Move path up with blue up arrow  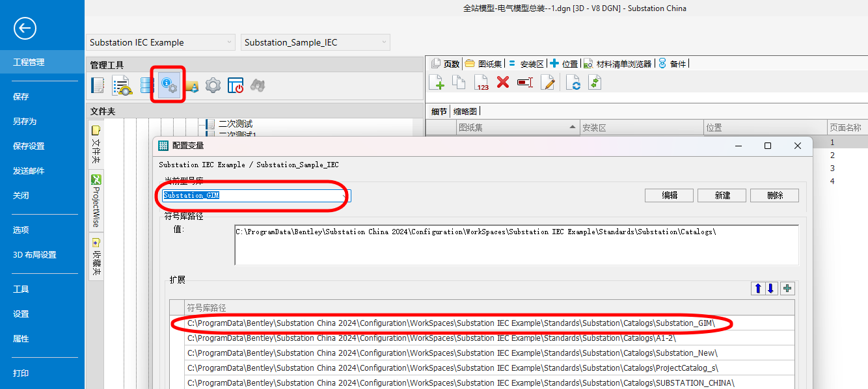pos(758,288)
